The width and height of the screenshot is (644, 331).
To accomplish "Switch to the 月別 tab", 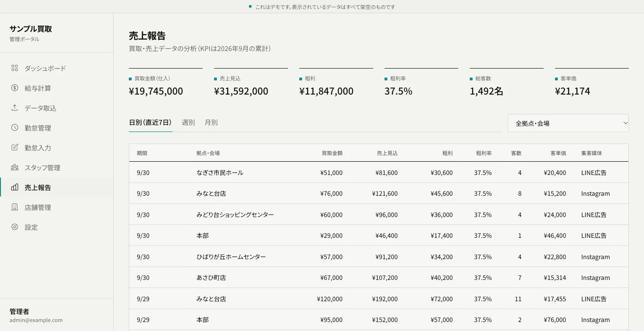I will click(x=211, y=122).
